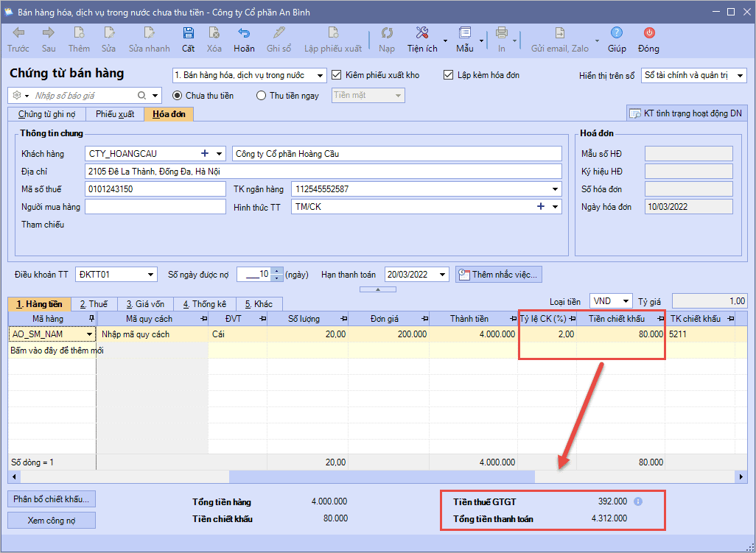Viewport: 756px width, 553px height.
Task: Open the 5. Khác tab
Action: [x=259, y=304]
